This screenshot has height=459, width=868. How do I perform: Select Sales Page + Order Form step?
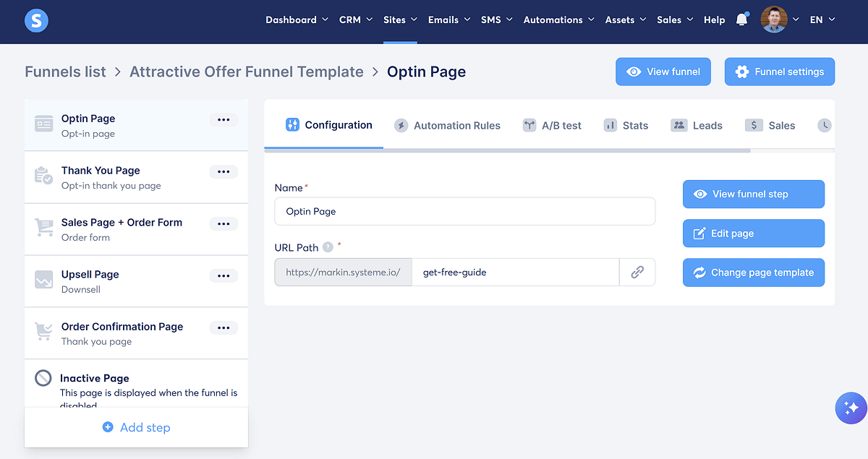[x=136, y=229]
